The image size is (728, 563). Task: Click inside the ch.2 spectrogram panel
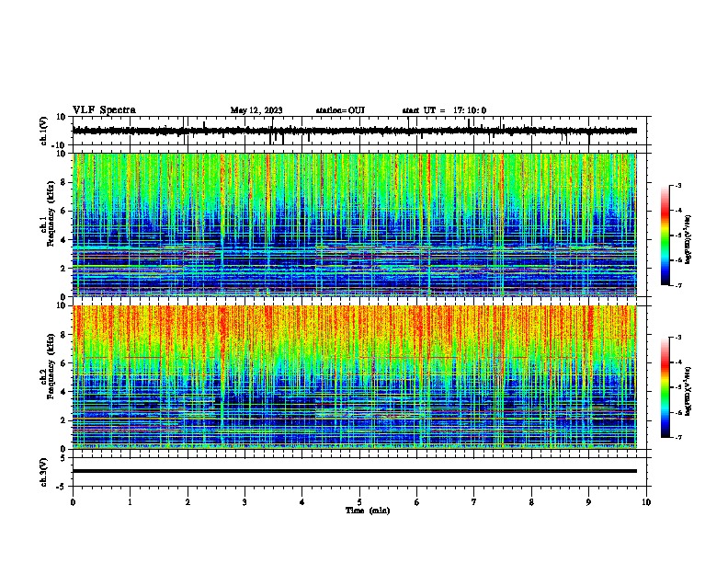point(355,377)
